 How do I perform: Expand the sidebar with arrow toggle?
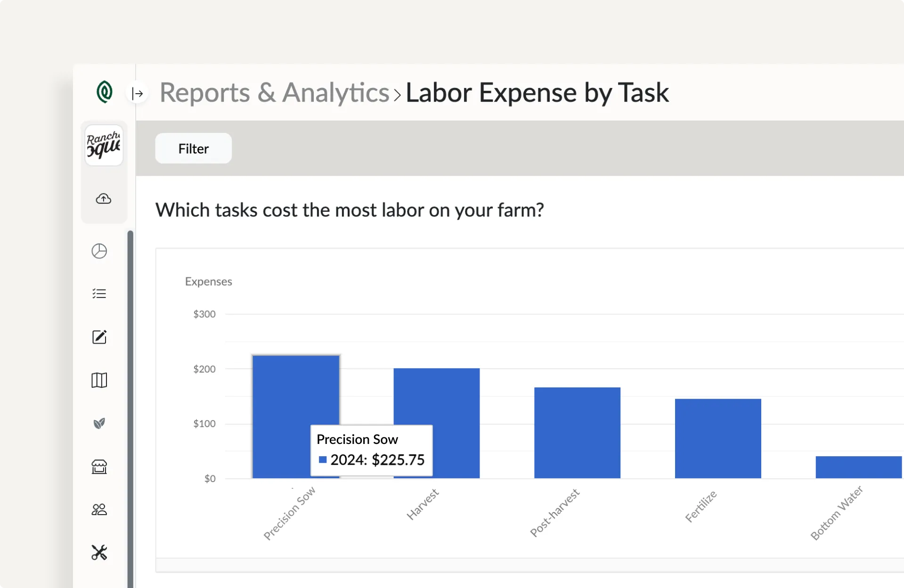(137, 93)
